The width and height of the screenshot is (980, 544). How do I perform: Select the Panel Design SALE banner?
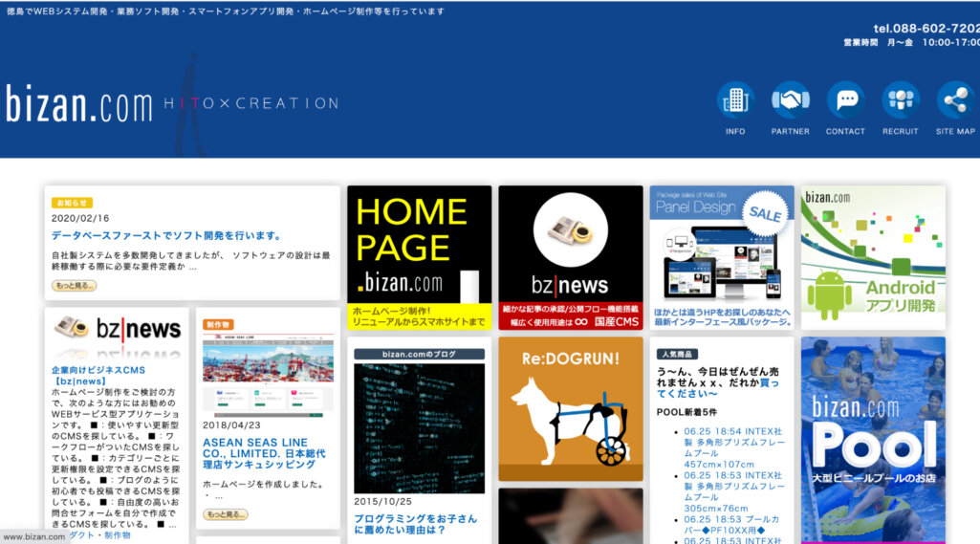(x=722, y=256)
